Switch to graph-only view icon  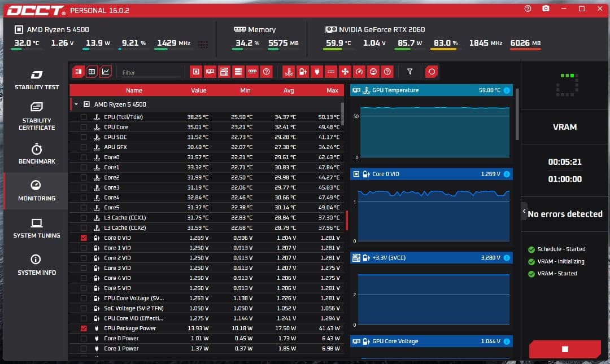[x=106, y=72]
